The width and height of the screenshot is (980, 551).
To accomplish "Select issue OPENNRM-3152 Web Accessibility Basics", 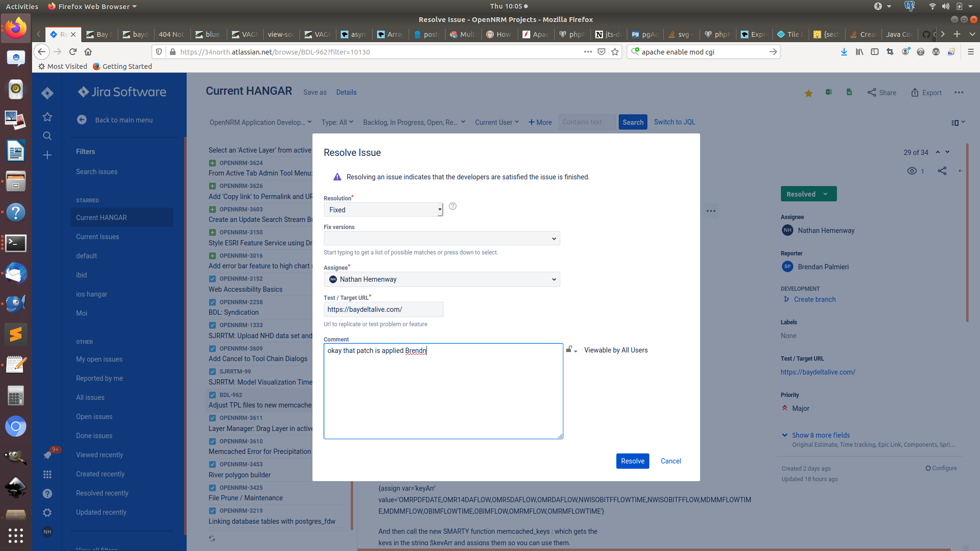I will click(x=260, y=284).
